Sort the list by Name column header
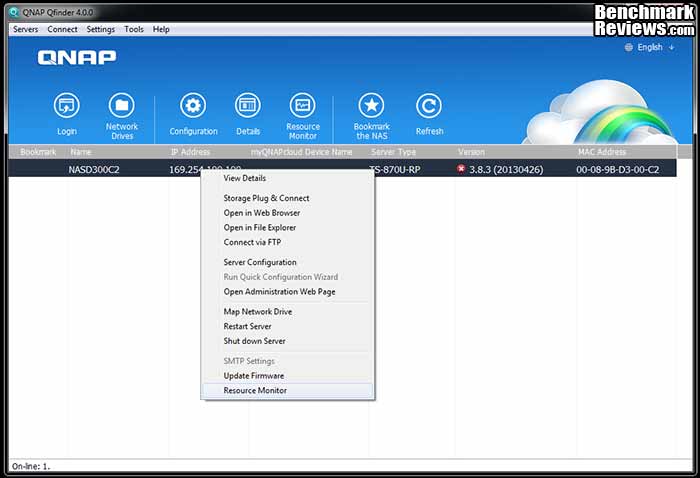This screenshot has height=478, width=700. point(81,152)
